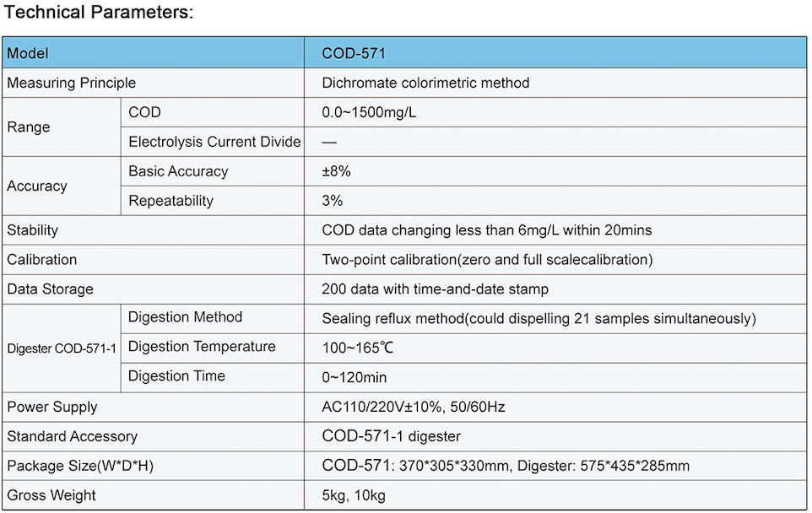812x513 pixels.
Task: Select the ±8% accuracy value
Action: pos(336,171)
